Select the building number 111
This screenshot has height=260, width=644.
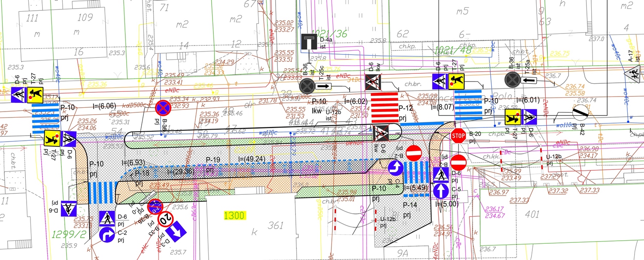(31, 18)
